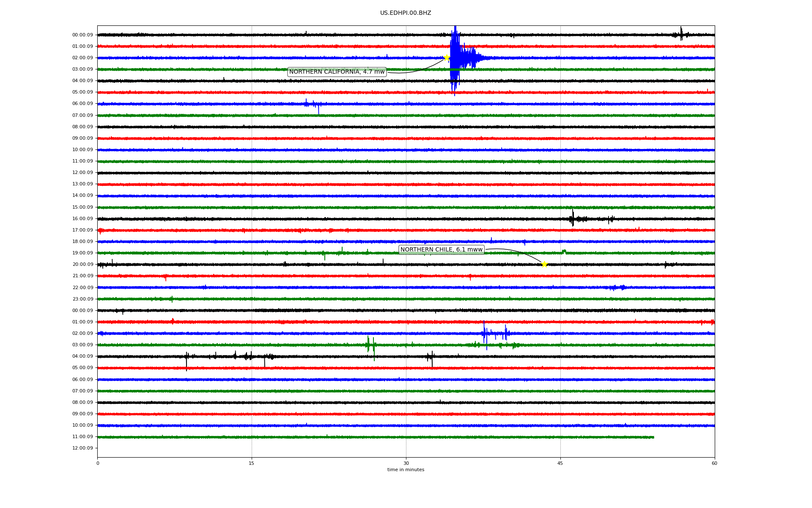812x508 pixels.
Task: Click the US.EDHPI.00.BHZ plot title
Action: click(405, 13)
